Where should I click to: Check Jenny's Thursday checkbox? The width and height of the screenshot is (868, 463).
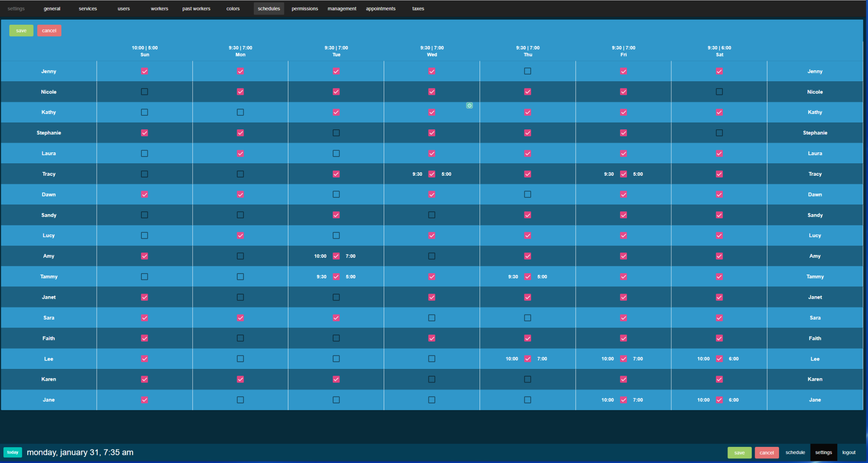coord(527,71)
